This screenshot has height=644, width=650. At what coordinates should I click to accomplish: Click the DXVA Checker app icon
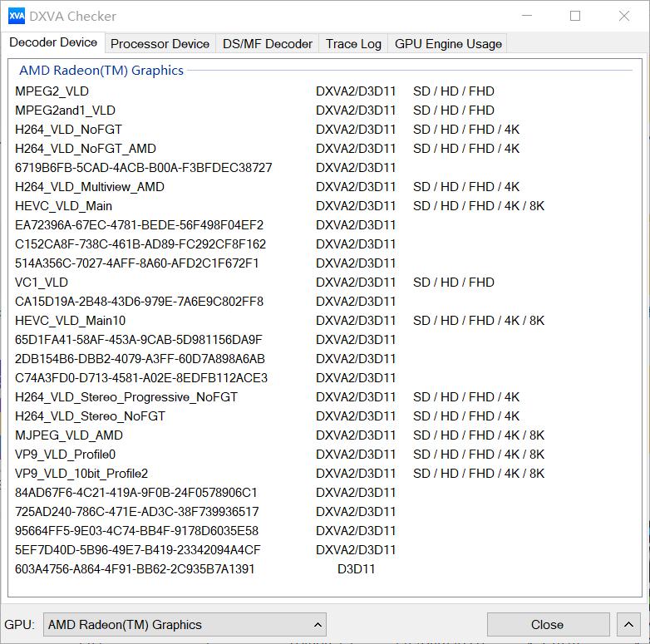(x=17, y=16)
